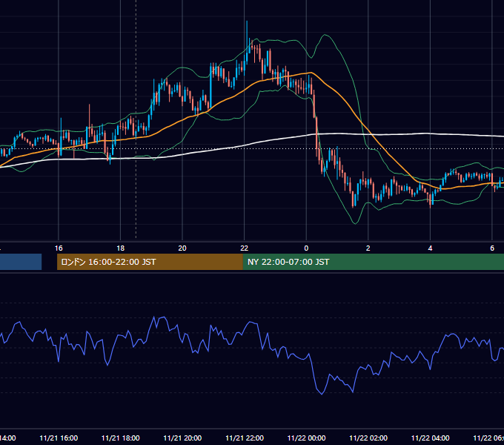Click the London 16:00-22:00 JST session bar
504x445 pixels.
(x=150, y=262)
